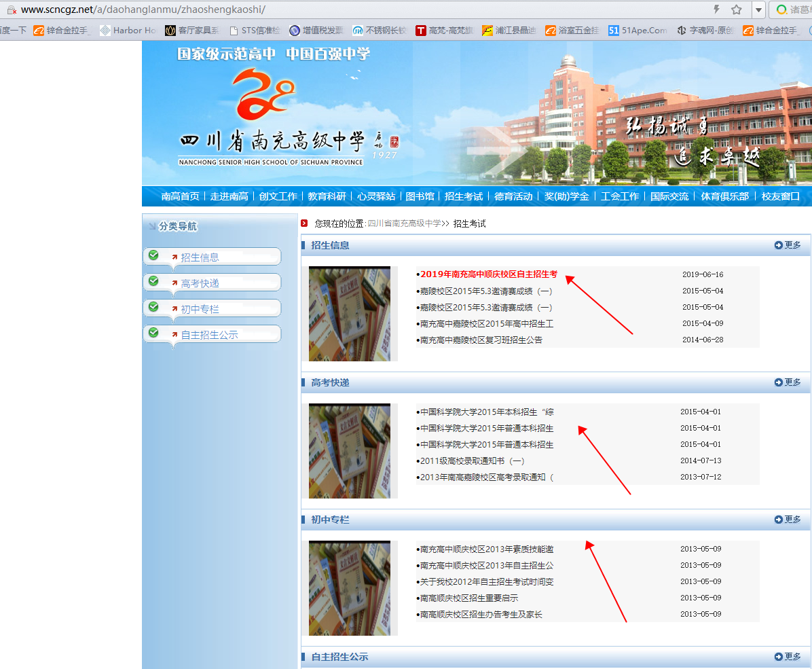Expand more items in 高考快递 section
This screenshot has width=812, height=669.
[788, 382]
